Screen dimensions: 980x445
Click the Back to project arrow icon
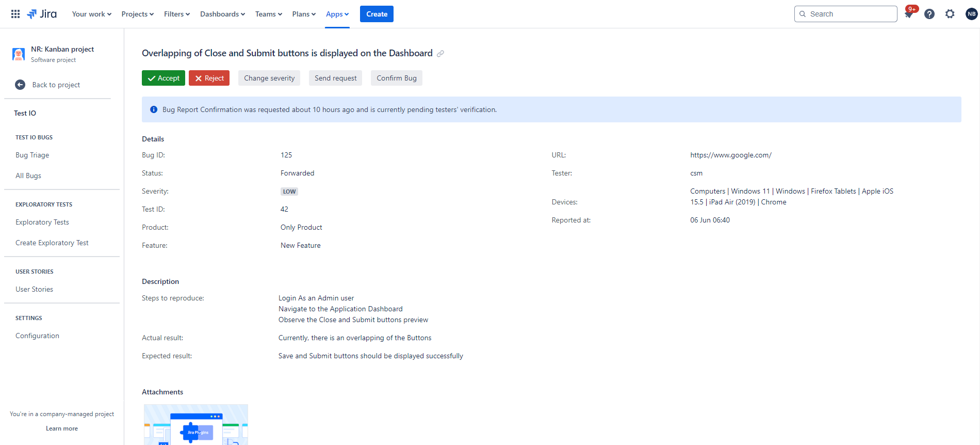[x=20, y=85]
